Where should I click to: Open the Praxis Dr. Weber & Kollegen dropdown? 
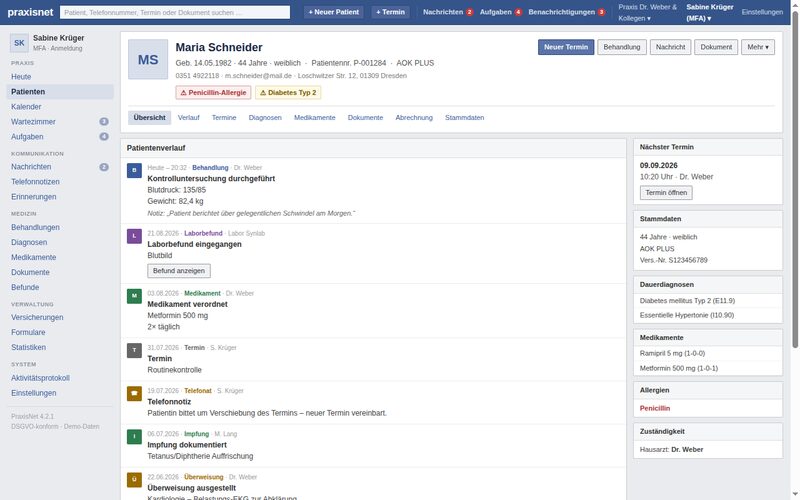point(647,12)
